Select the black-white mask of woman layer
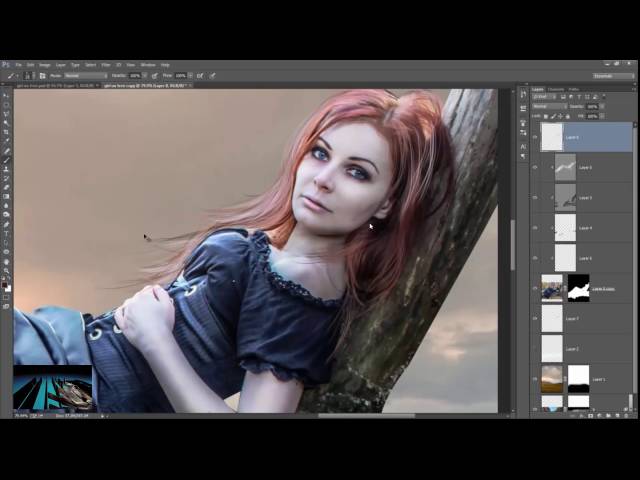The image size is (640, 480). pyautogui.click(x=578, y=288)
